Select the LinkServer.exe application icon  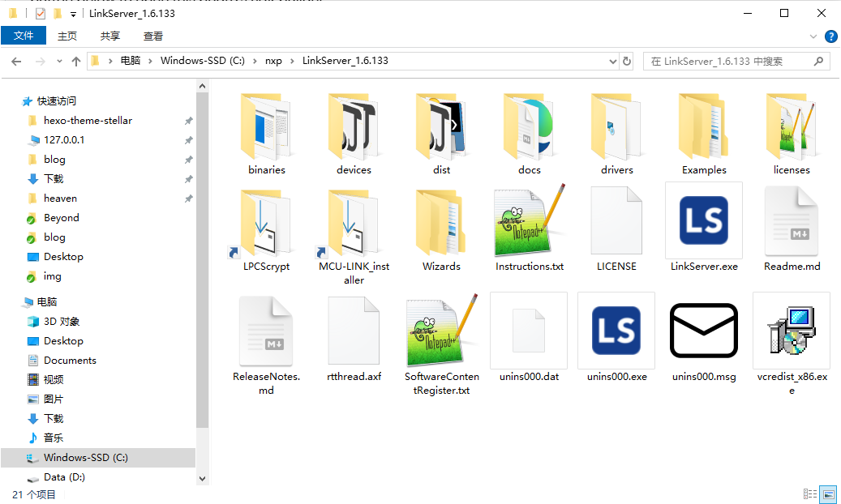pos(703,220)
